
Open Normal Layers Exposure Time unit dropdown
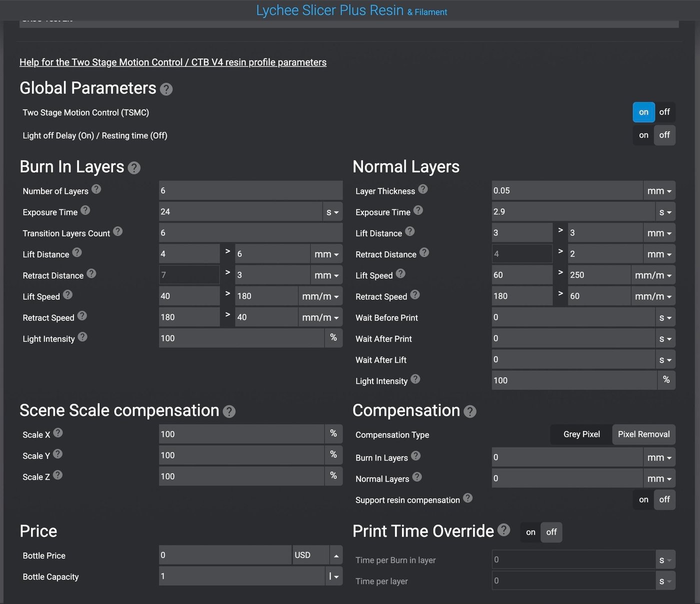tap(665, 212)
